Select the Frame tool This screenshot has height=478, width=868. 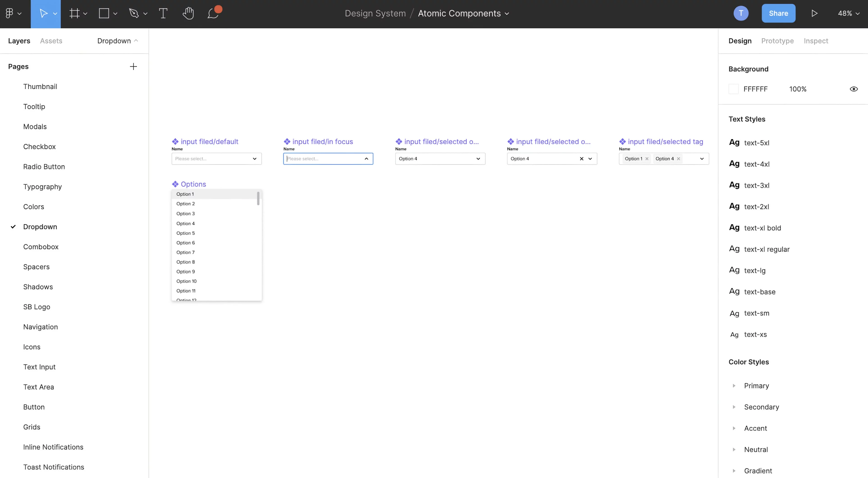74,14
